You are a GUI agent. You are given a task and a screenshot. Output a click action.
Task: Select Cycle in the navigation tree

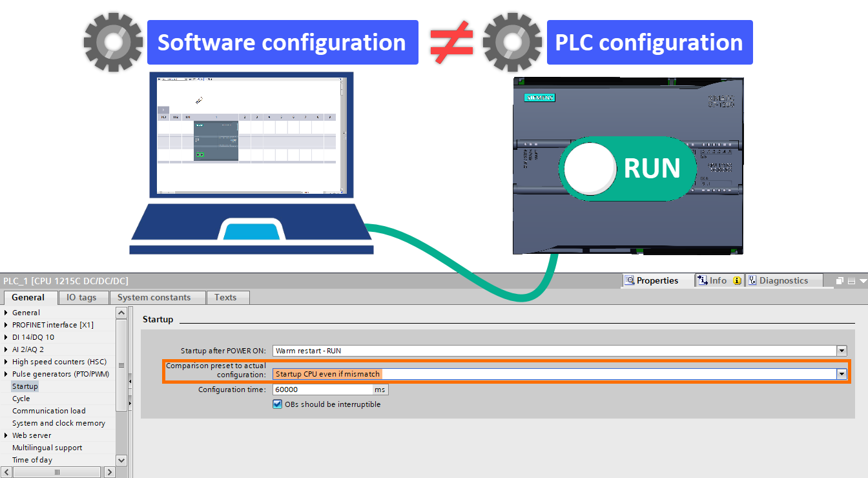[21, 398]
